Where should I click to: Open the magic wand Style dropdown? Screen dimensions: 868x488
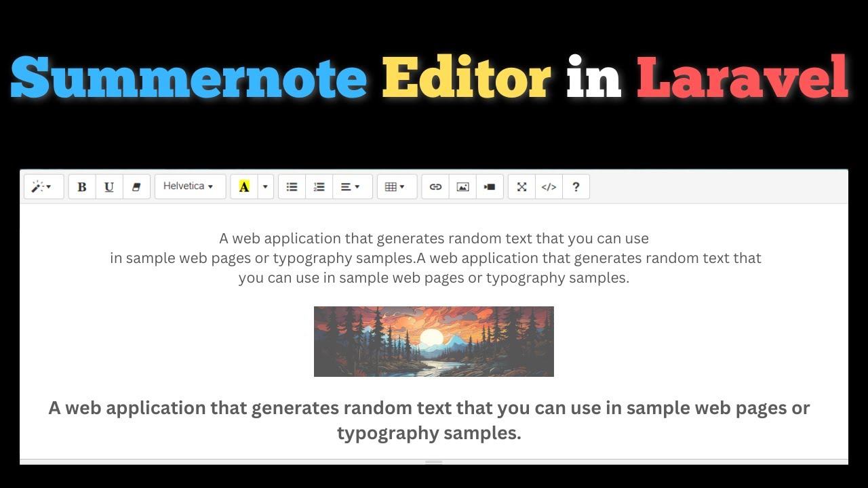[x=43, y=187]
